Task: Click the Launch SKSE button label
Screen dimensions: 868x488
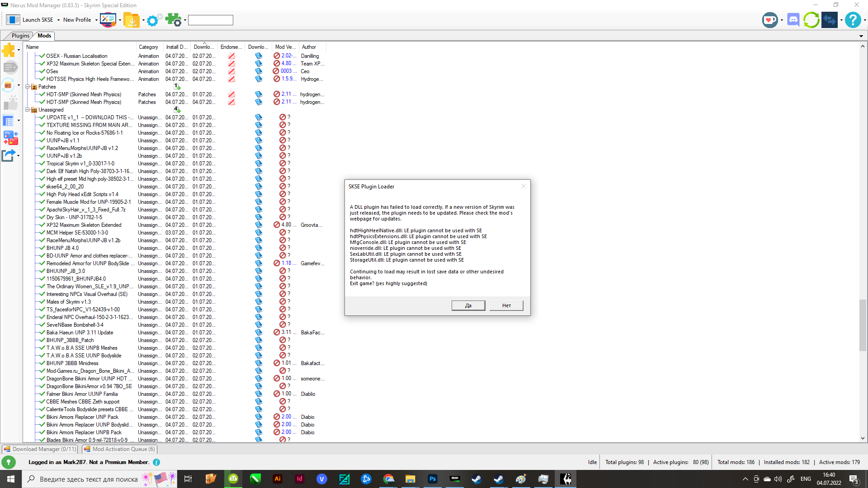Action: (38, 20)
